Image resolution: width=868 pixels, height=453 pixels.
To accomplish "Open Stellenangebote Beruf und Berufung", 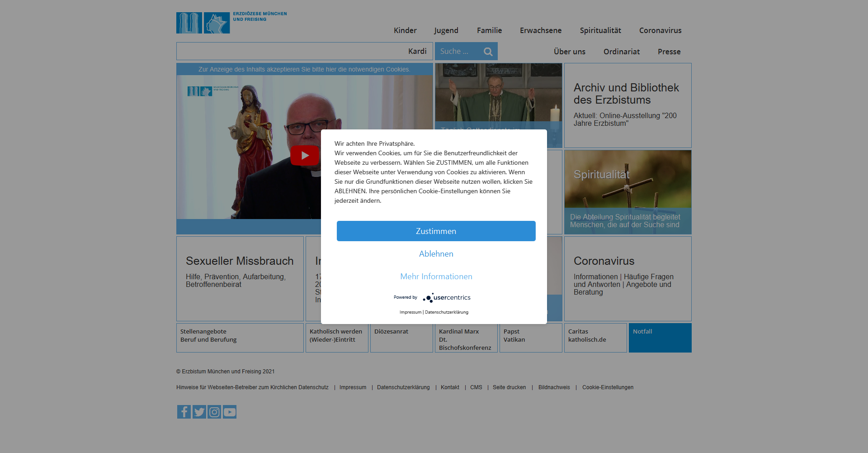I will [240, 338].
